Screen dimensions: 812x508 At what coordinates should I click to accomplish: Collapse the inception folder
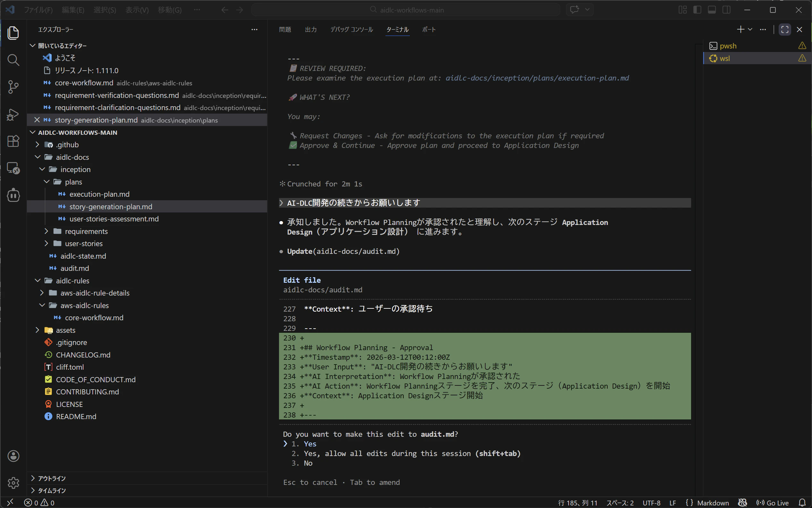click(42, 169)
